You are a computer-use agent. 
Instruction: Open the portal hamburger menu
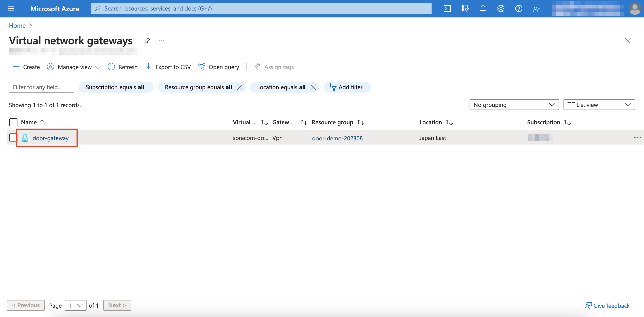click(x=11, y=8)
